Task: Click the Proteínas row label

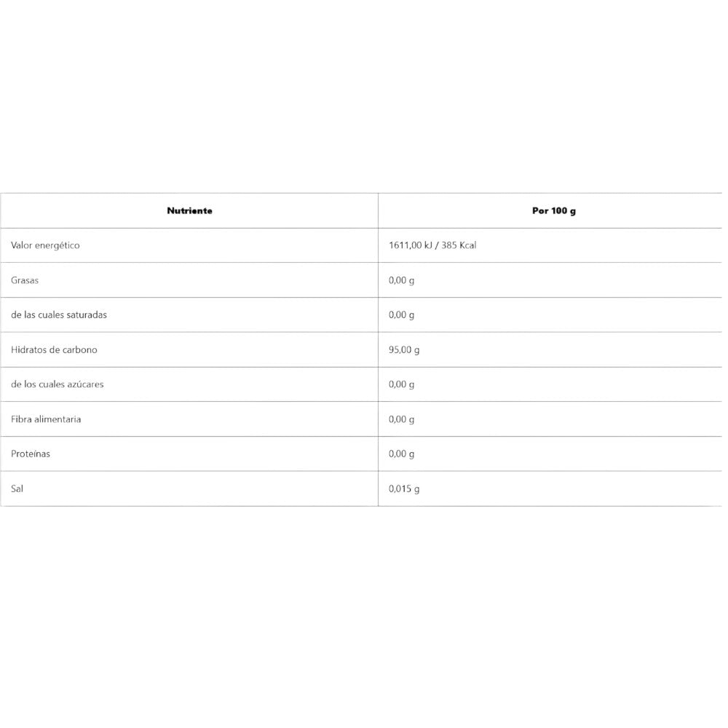Action: 31,454
